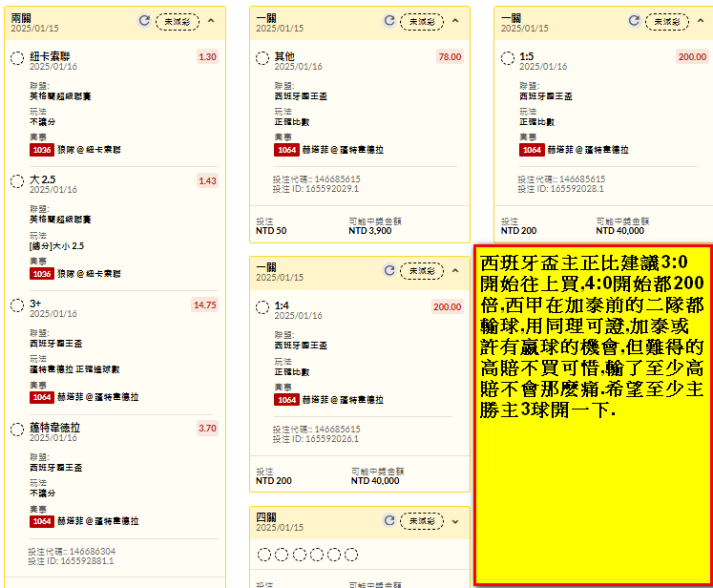Click match code 1064 in 1:5 card
Image resolution: width=713 pixels, height=588 pixels.
[532, 150]
